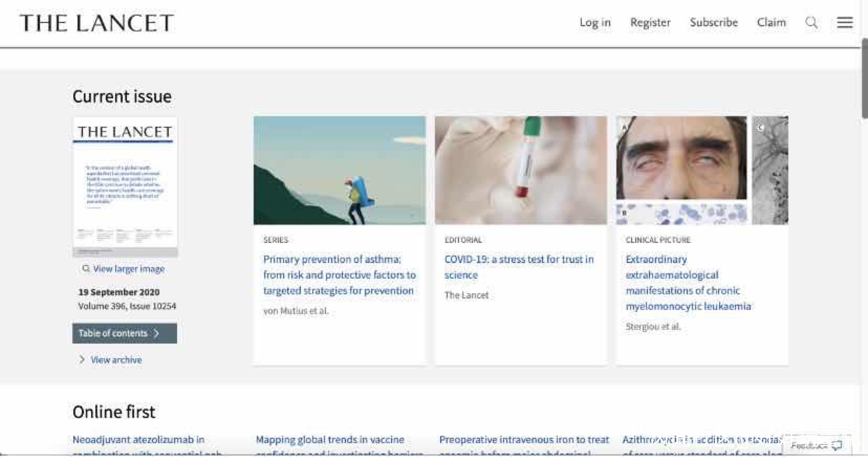Click the 19 September 2020 issue date
Screen dimensions: 868x457
[x=119, y=292]
